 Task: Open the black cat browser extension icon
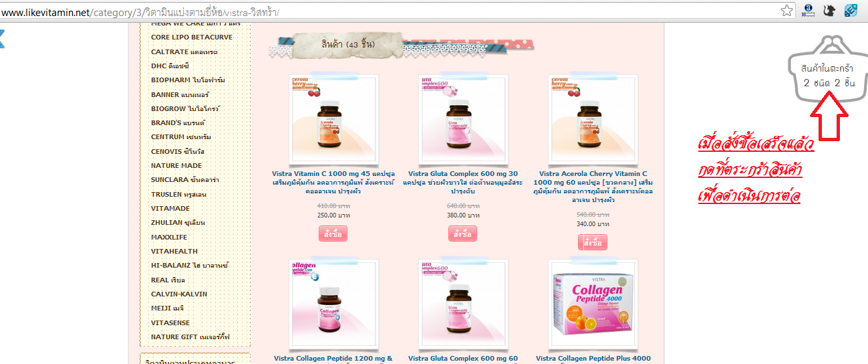point(829,10)
